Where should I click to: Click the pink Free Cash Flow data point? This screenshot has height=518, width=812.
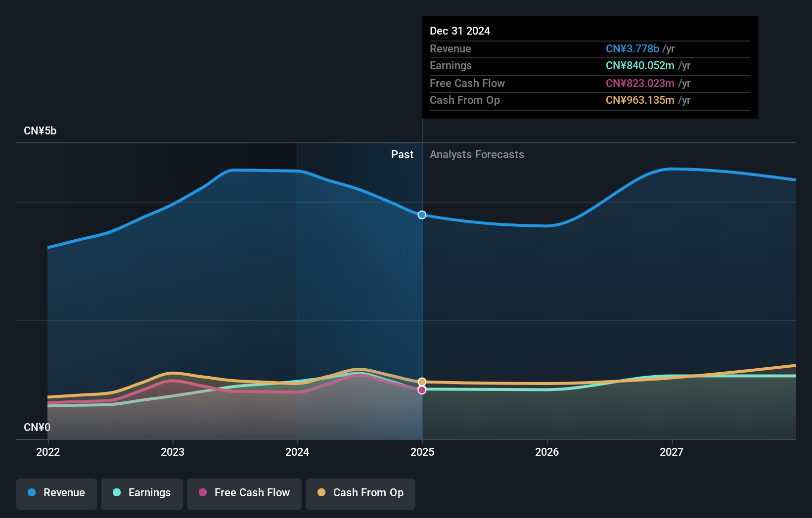click(422, 390)
